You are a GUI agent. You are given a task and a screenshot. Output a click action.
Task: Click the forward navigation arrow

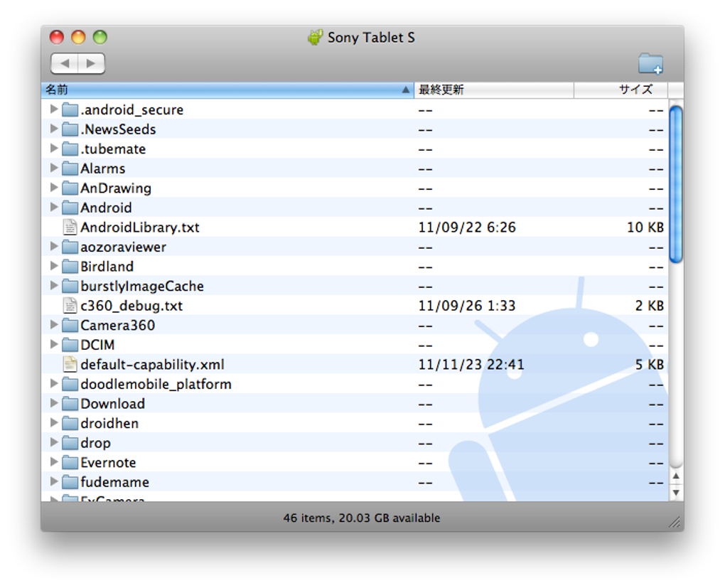point(90,63)
